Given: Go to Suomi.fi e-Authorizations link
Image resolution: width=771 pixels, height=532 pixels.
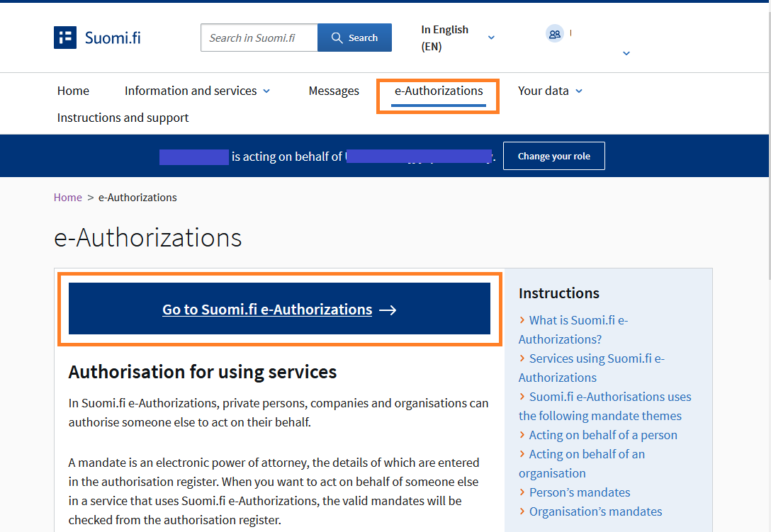Looking at the screenshot, I should pos(279,309).
